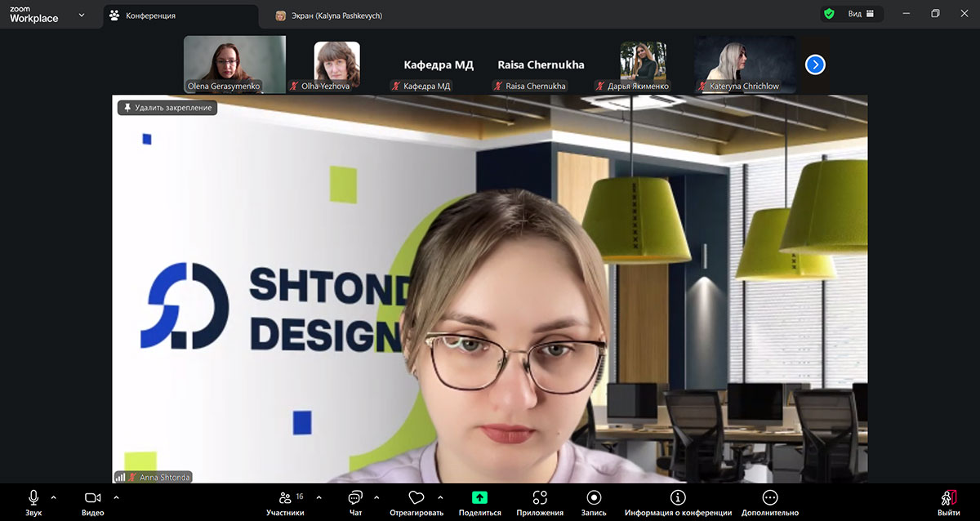Click the green shield encryption icon
The width and height of the screenshot is (980, 521).
(829, 14)
